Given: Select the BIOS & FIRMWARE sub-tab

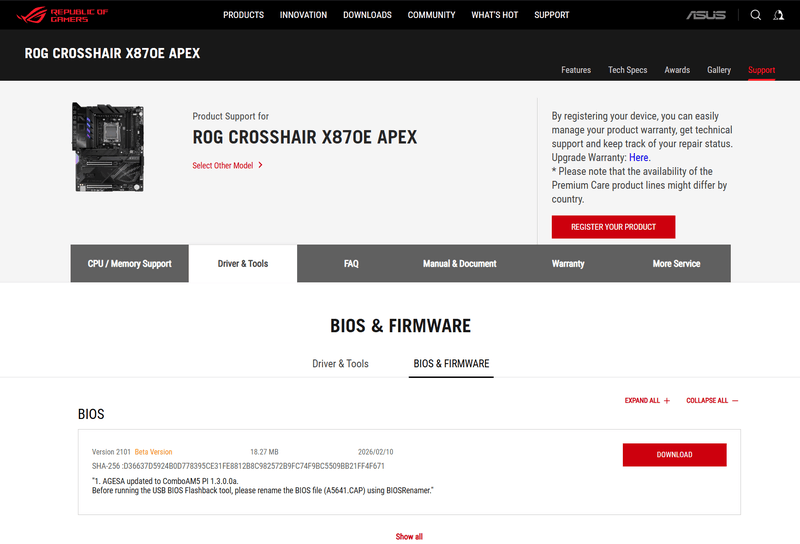Looking at the screenshot, I should point(451,363).
